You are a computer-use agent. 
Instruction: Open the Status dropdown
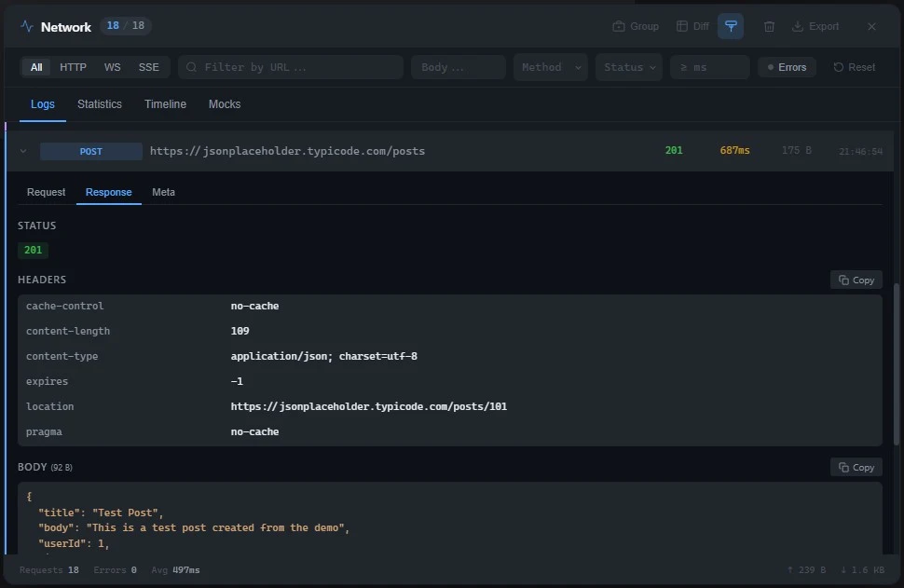click(x=629, y=67)
